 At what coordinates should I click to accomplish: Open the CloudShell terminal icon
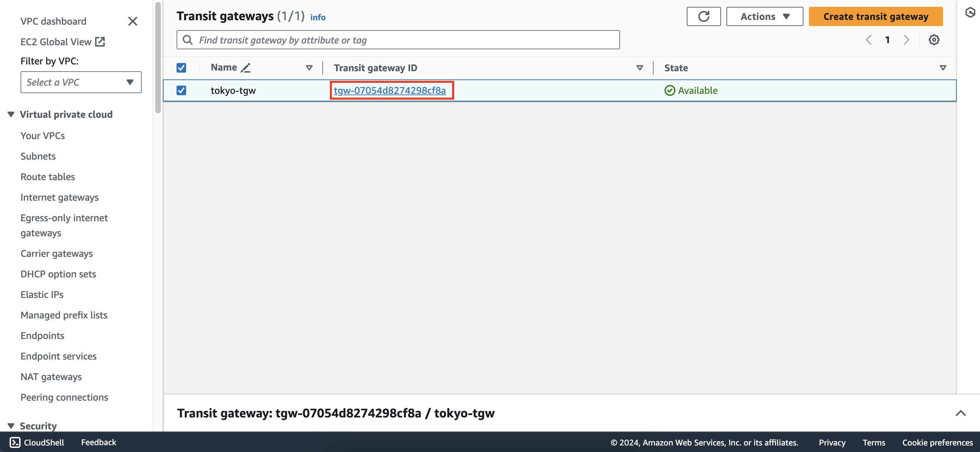(15, 442)
